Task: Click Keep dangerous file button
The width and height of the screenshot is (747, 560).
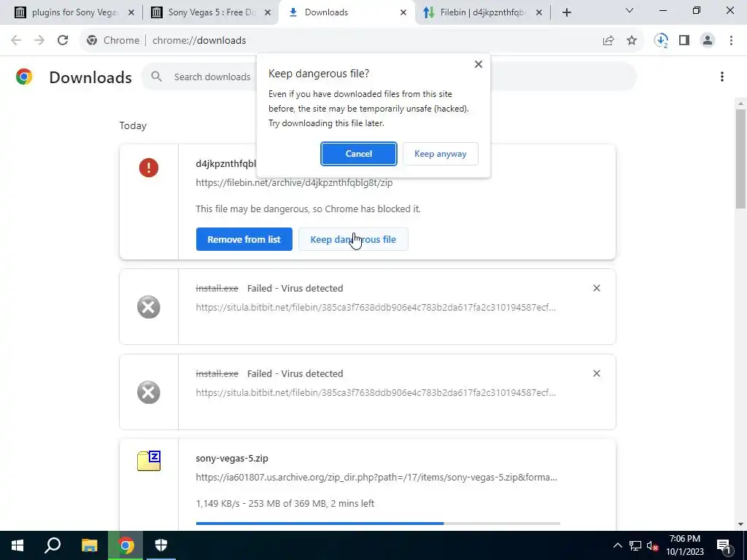Action: (353, 239)
